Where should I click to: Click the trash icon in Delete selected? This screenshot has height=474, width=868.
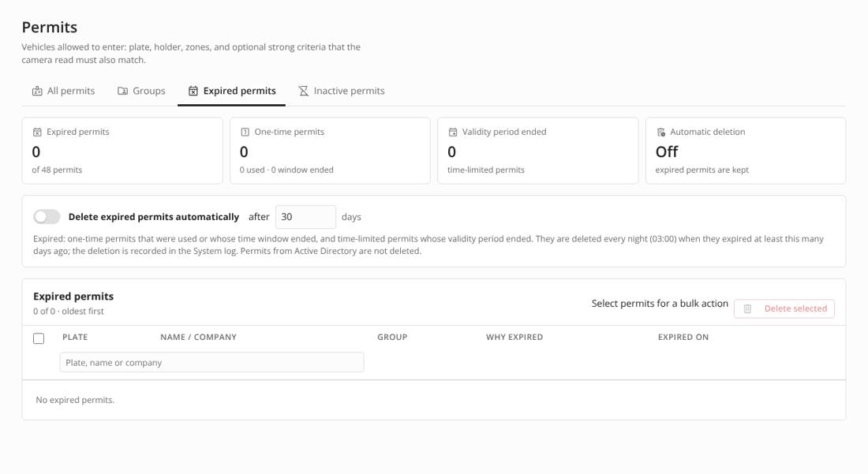(747, 308)
